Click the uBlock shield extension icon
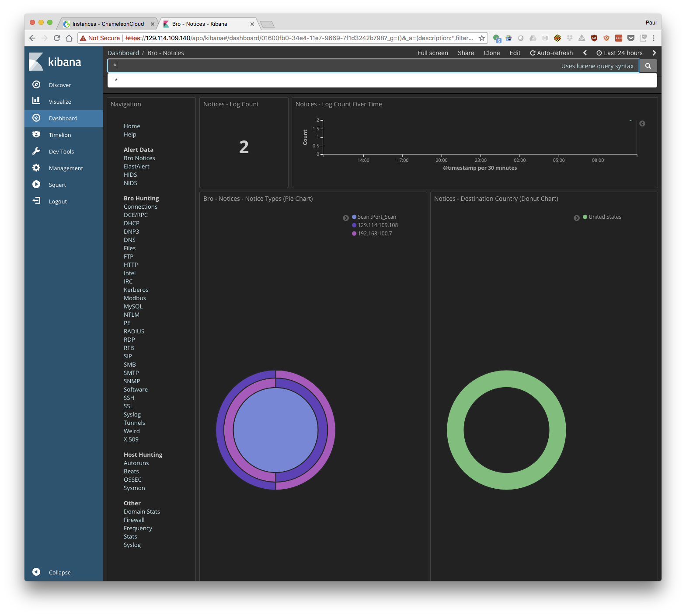This screenshot has width=686, height=616. (594, 38)
